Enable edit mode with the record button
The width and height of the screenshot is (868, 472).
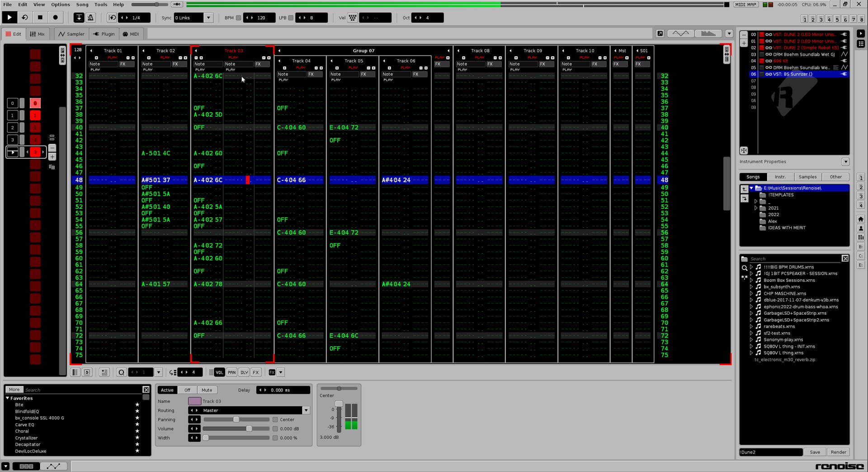[56, 18]
